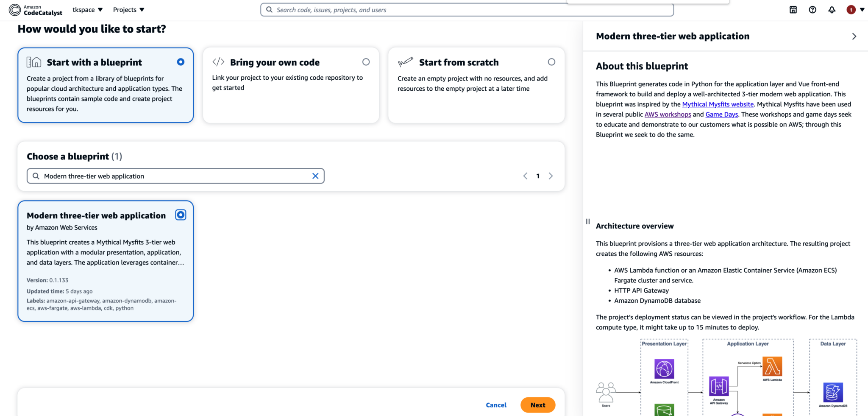Image resolution: width=868 pixels, height=416 pixels.
Task: Expand the Projects dropdown menu
Action: (x=128, y=10)
